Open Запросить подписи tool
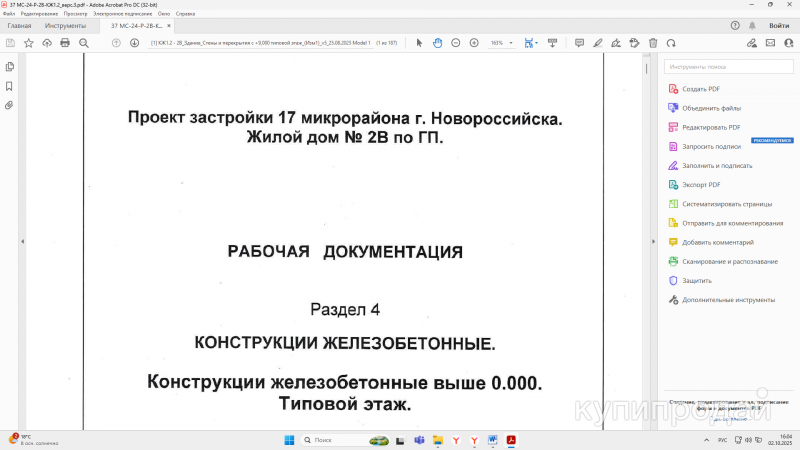 [705, 146]
